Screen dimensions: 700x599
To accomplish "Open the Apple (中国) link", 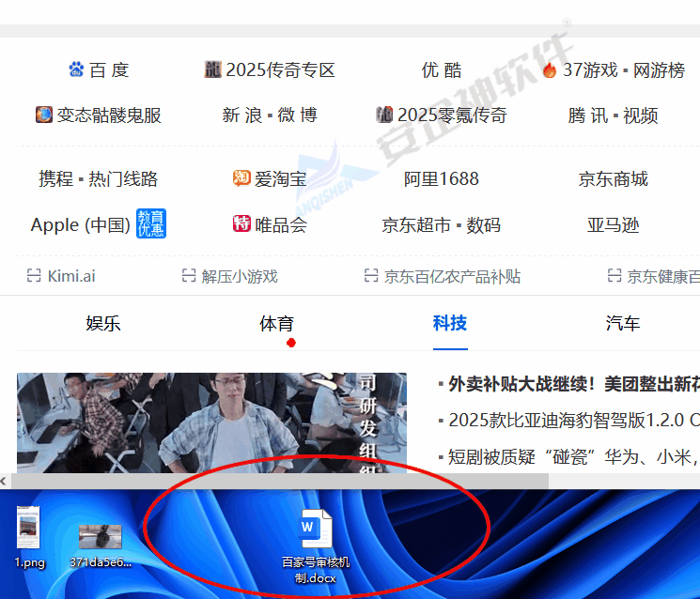I will pyautogui.click(x=81, y=224).
